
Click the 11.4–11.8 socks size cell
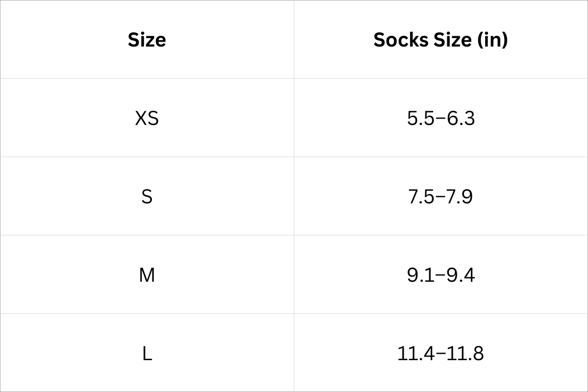click(441, 353)
